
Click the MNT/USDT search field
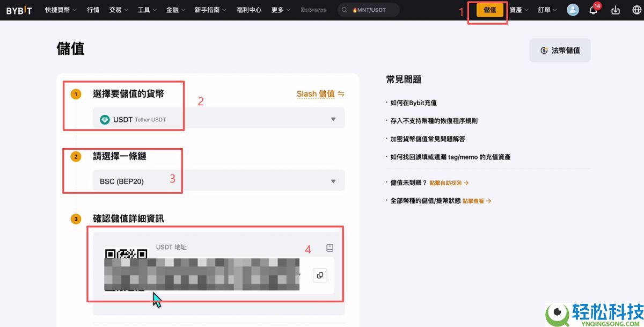click(372, 9)
